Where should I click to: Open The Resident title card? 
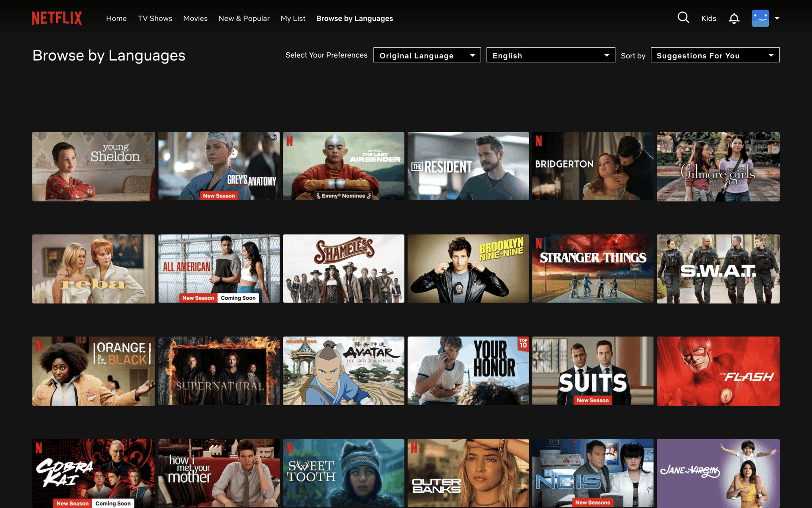tap(468, 166)
